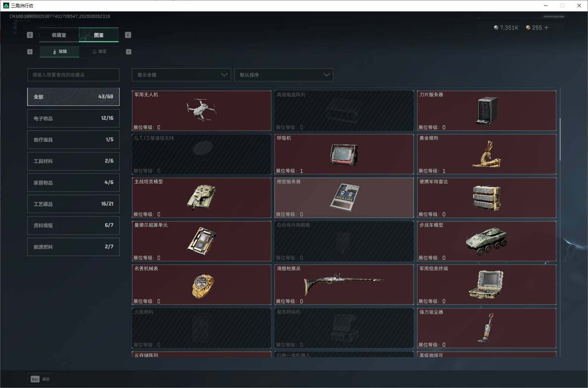The width and height of the screenshot is (588, 388).
Task: Select the military drone item icon
Action: tap(202, 109)
